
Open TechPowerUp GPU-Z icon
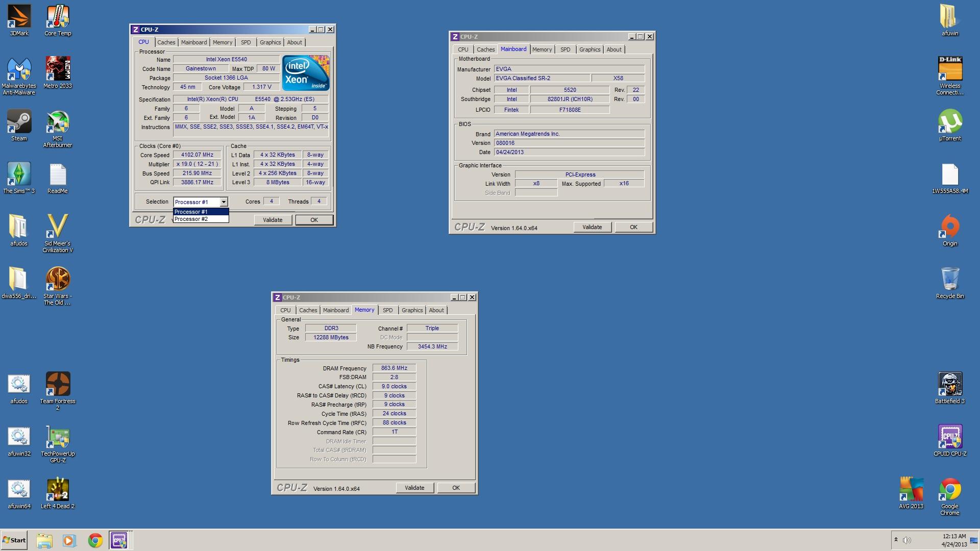pos(58,444)
